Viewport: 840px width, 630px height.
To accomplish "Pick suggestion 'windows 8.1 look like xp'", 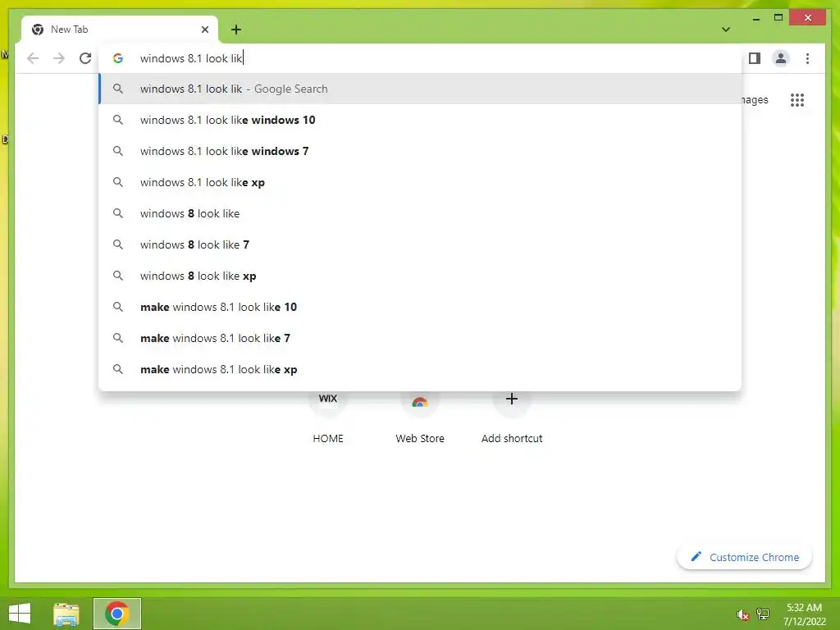I will pyautogui.click(x=420, y=182).
